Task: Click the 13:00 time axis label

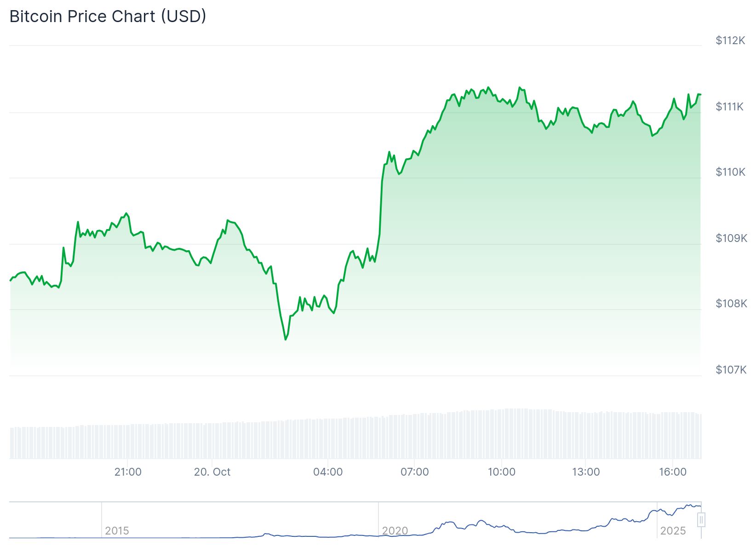Action: click(x=586, y=472)
